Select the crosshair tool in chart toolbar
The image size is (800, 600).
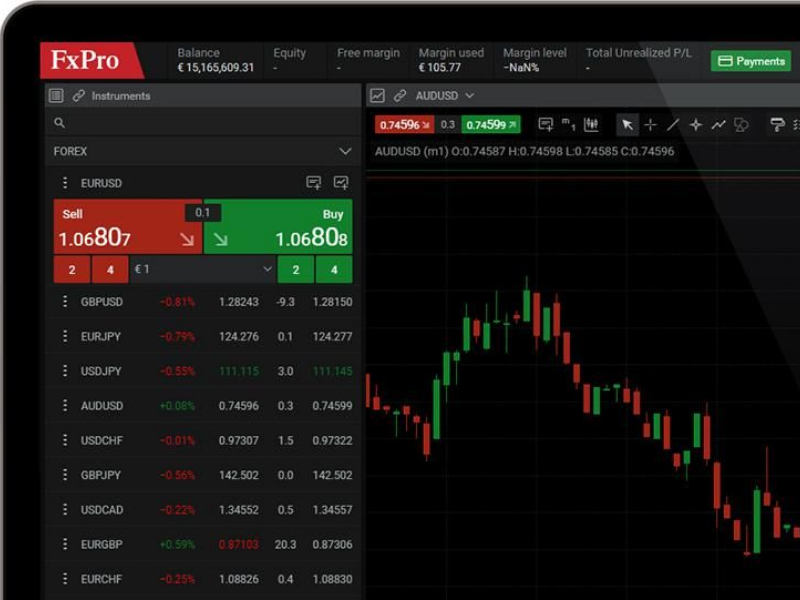pos(650,125)
